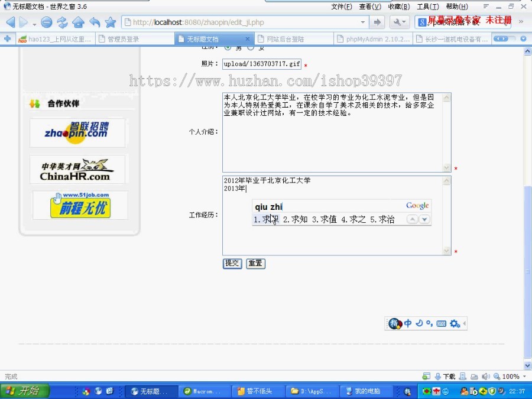532x399 pixels.
Task: Open the 工具(T) menu
Action: (428, 7)
